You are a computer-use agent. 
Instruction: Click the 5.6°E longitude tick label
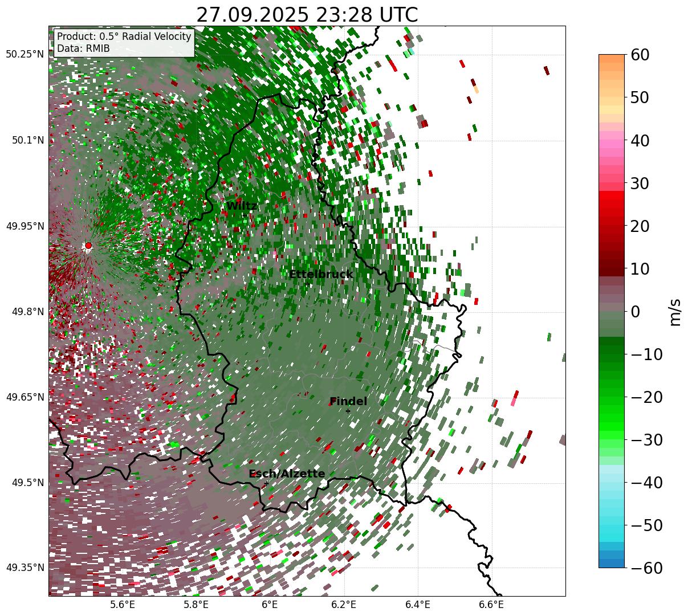(x=123, y=605)
